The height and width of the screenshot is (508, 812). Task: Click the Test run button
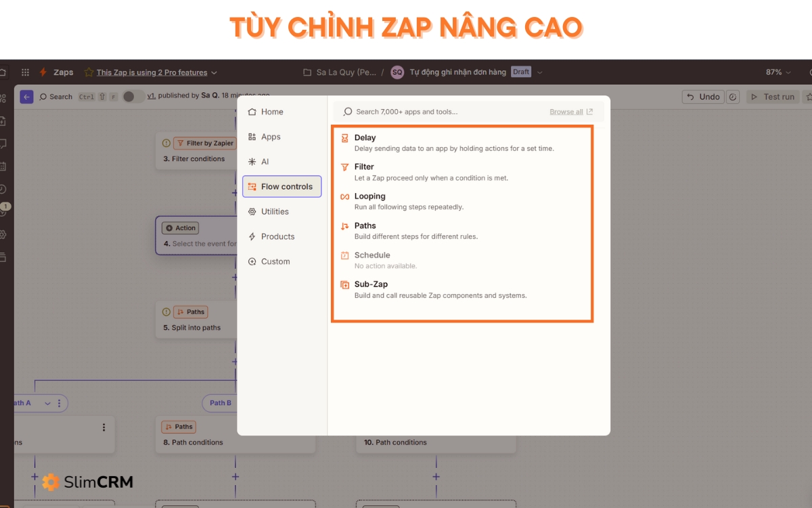tap(773, 97)
